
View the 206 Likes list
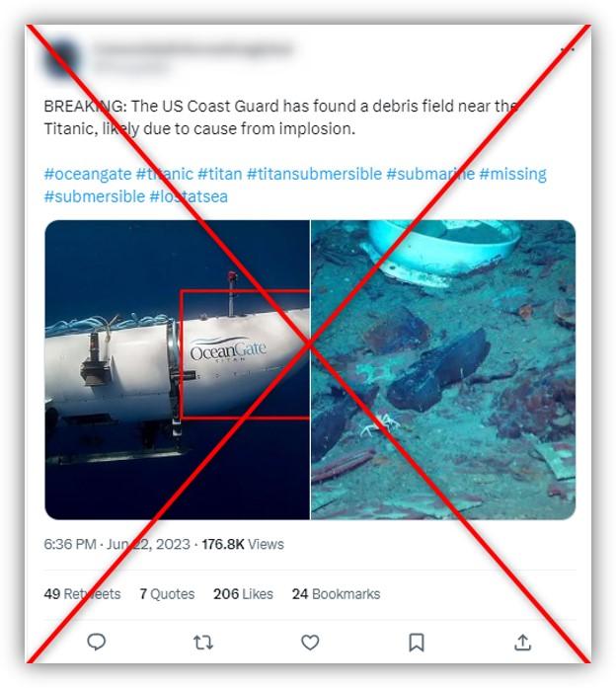click(x=243, y=593)
